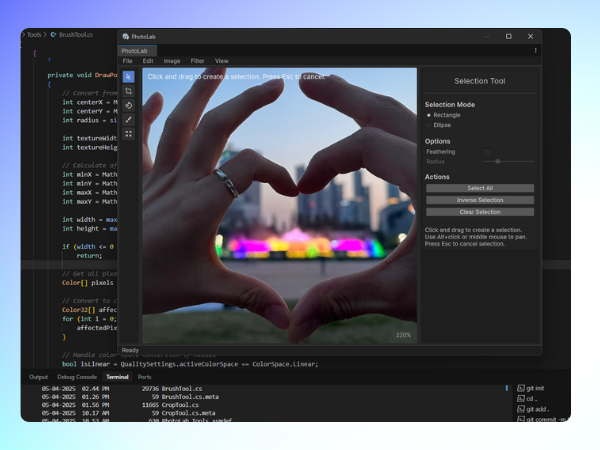
Task: Click the git add . terminal icon
Action: [x=520, y=409]
